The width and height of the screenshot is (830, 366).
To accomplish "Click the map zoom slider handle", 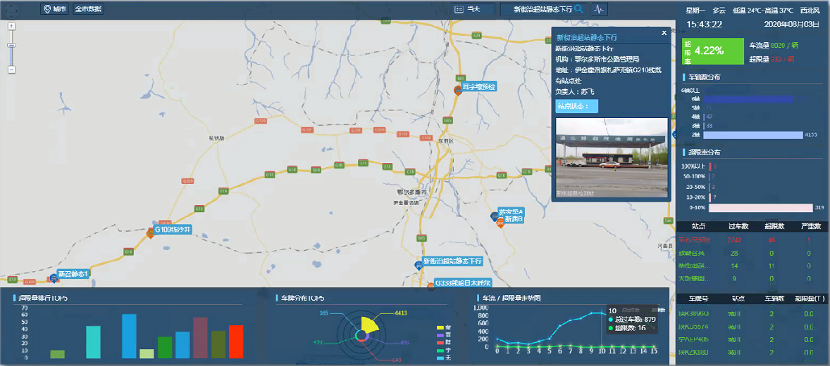I will [x=12, y=46].
